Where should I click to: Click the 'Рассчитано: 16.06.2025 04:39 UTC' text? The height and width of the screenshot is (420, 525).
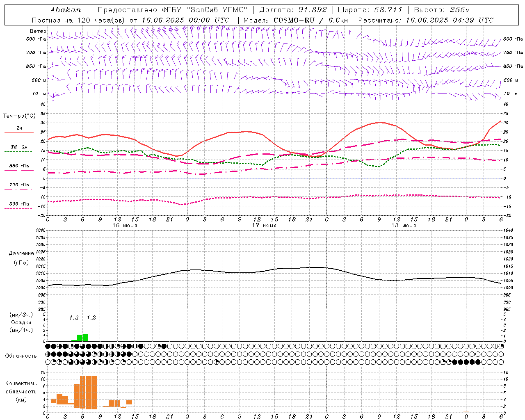(426, 20)
